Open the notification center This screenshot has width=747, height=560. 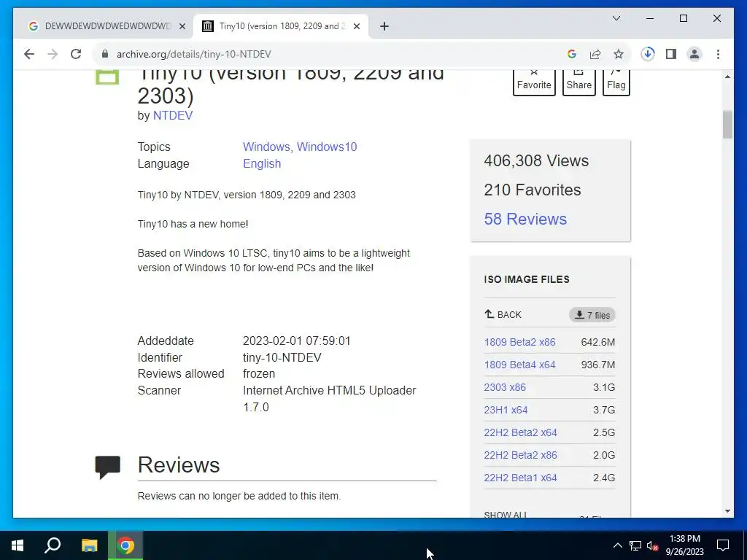click(x=723, y=545)
